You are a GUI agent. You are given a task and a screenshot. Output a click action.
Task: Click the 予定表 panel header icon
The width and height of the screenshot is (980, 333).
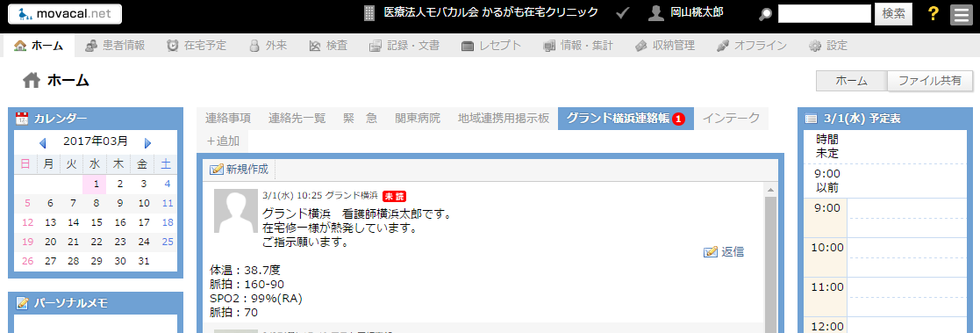pyautogui.click(x=812, y=119)
